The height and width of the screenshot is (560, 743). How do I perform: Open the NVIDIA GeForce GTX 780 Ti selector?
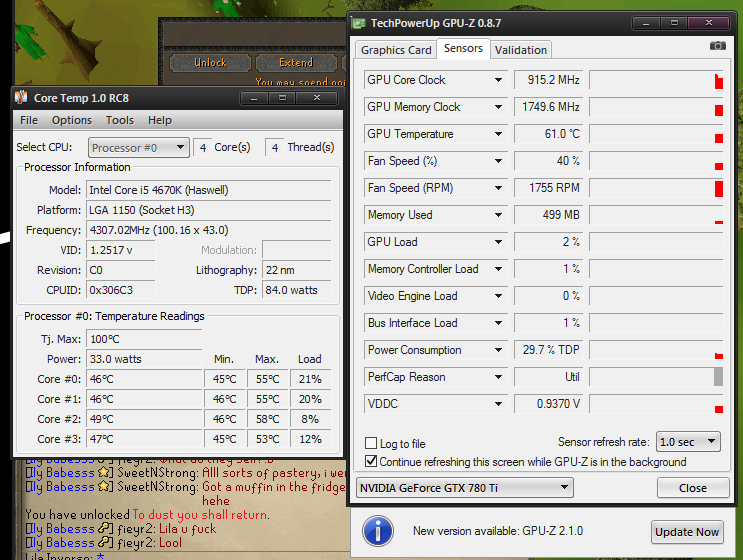[465, 488]
